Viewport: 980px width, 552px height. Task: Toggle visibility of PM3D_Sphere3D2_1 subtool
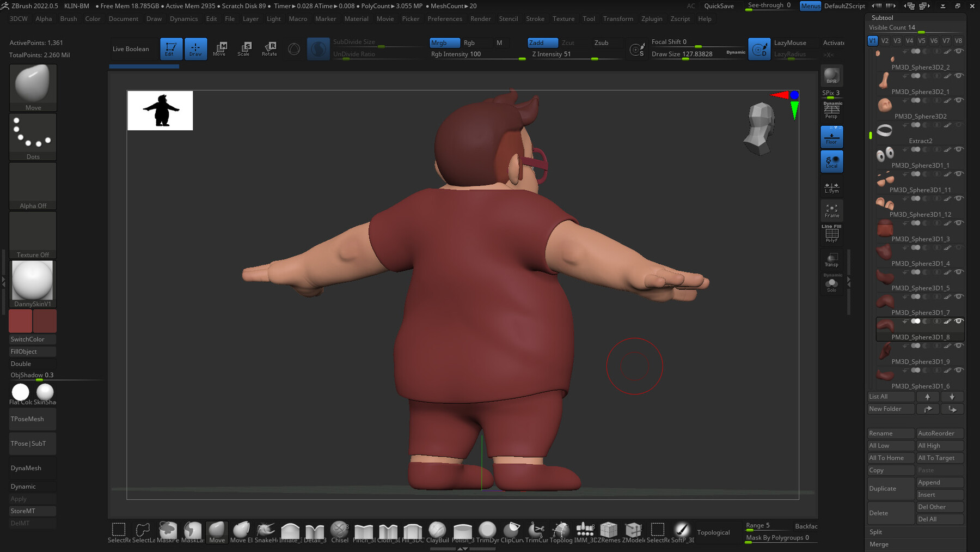959,75
